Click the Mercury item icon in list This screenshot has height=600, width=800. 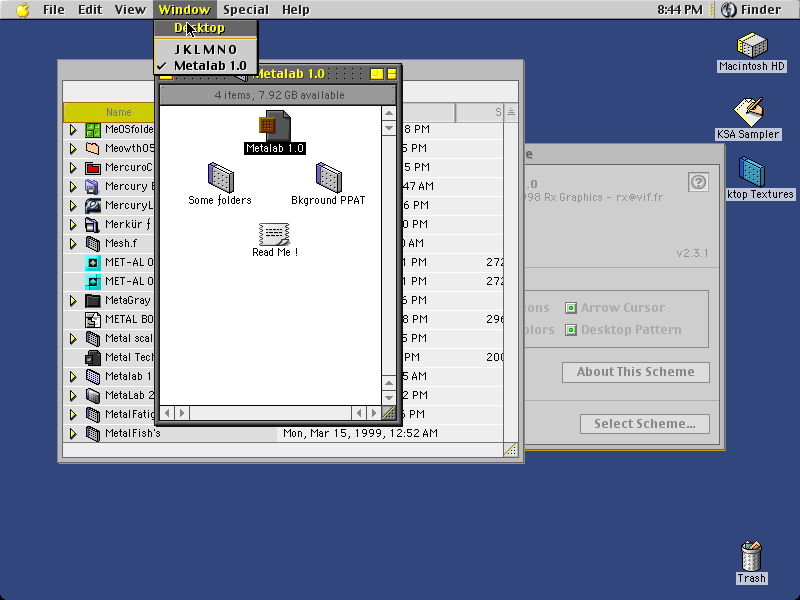click(93, 187)
